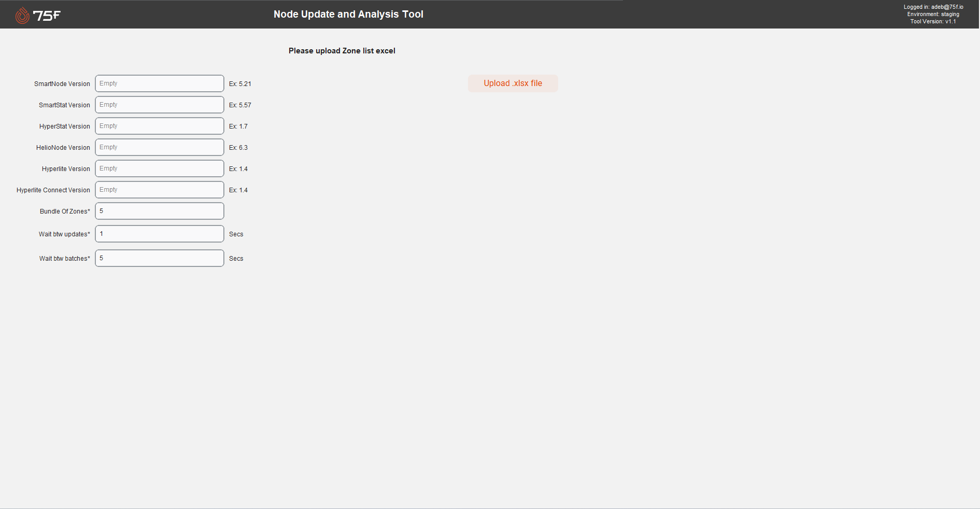Click the 'Node Update and Analysis Tool' title

click(x=348, y=15)
